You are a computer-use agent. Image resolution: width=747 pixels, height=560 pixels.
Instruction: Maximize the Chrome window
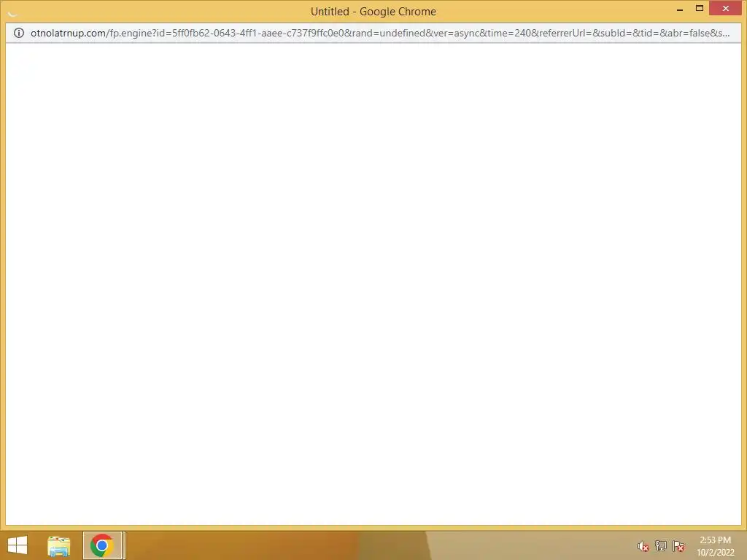click(700, 8)
